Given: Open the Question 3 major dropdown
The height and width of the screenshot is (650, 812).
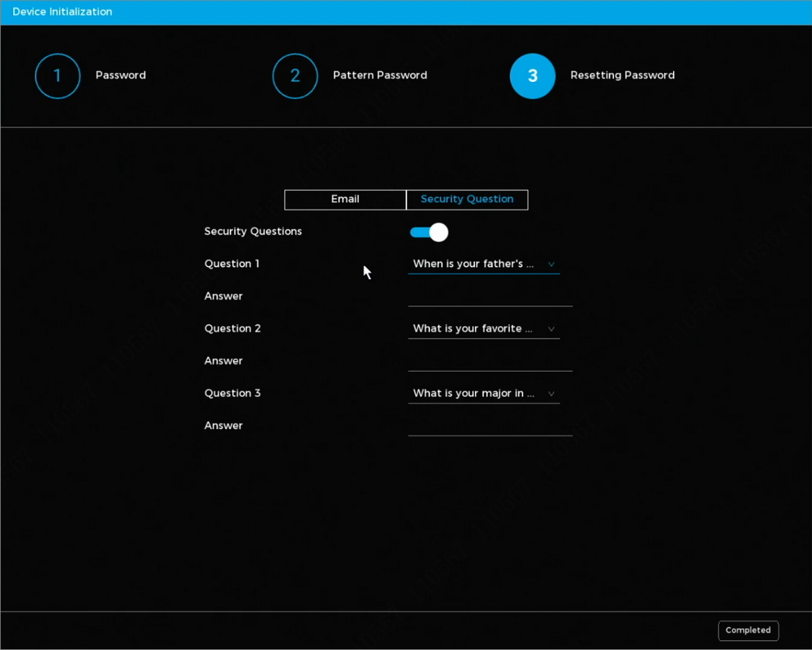Looking at the screenshot, I should tap(483, 394).
